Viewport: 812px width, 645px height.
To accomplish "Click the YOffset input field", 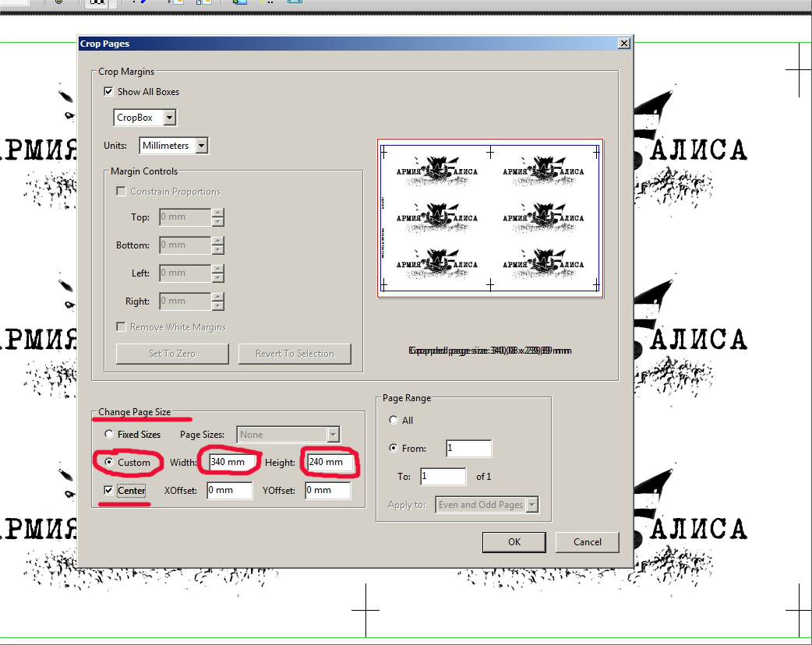I will click(x=328, y=490).
